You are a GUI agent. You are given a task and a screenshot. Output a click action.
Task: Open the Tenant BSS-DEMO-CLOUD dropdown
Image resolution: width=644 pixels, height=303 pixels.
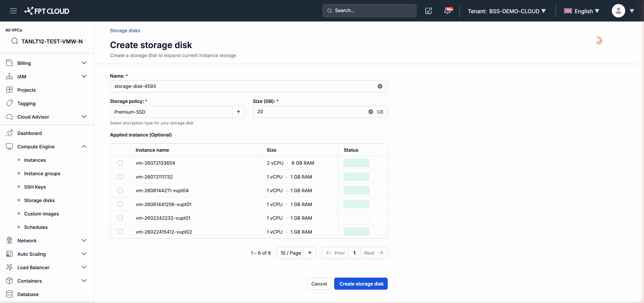[507, 11]
